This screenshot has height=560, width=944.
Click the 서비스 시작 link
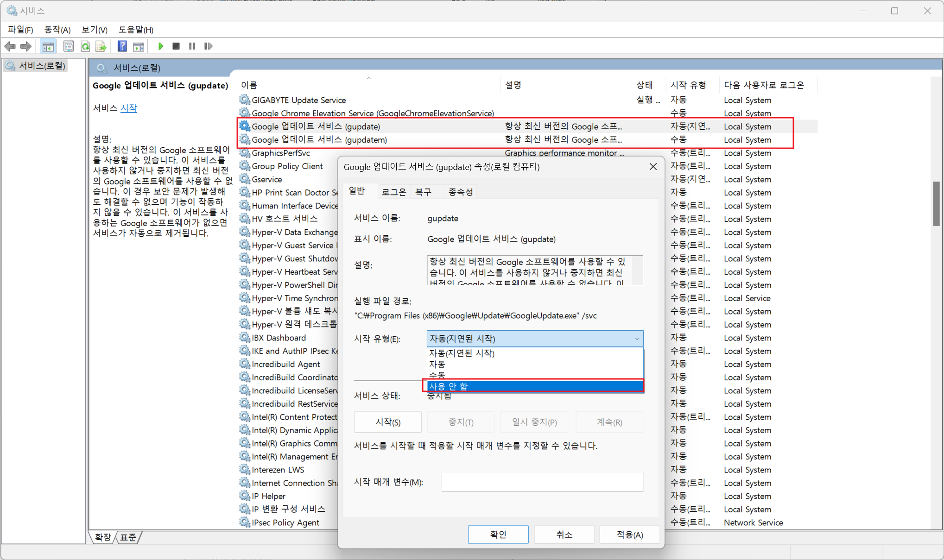[x=128, y=108]
